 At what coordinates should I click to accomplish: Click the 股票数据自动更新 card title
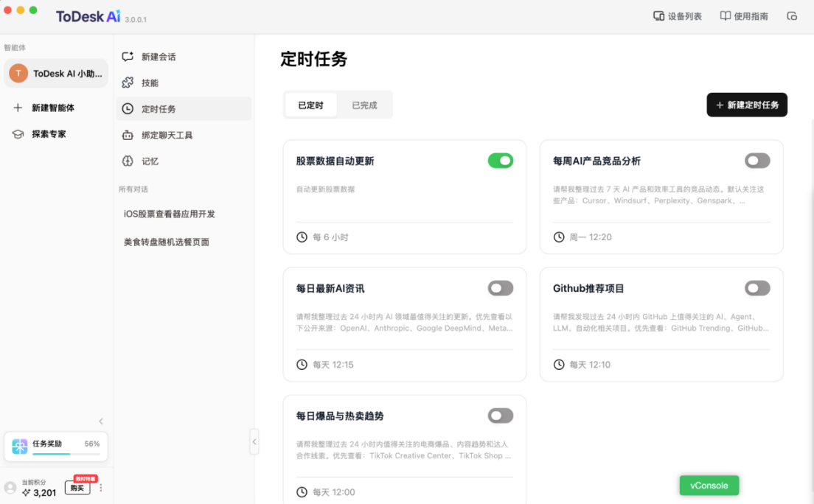click(335, 161)
